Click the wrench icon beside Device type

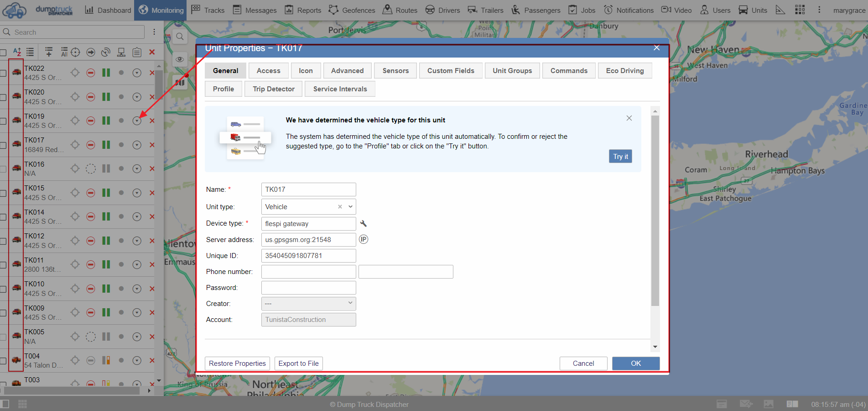[363, 224]
